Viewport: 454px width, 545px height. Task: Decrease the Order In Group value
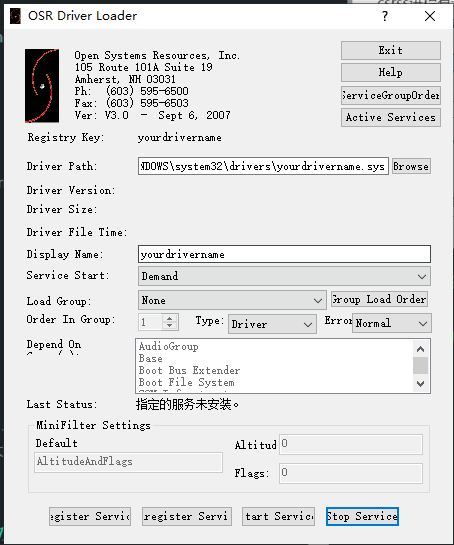pyautogui.click(x=169, y=326)
